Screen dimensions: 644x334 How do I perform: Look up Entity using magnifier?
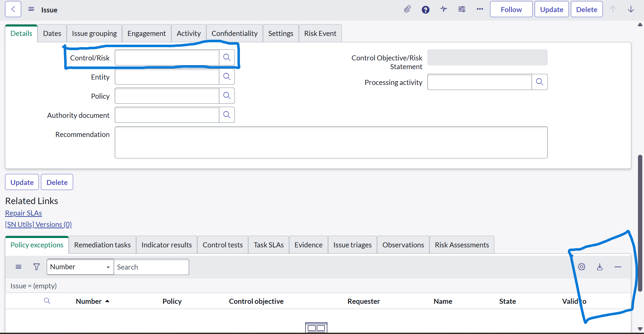pyautogui.click(x=227, y=77)
